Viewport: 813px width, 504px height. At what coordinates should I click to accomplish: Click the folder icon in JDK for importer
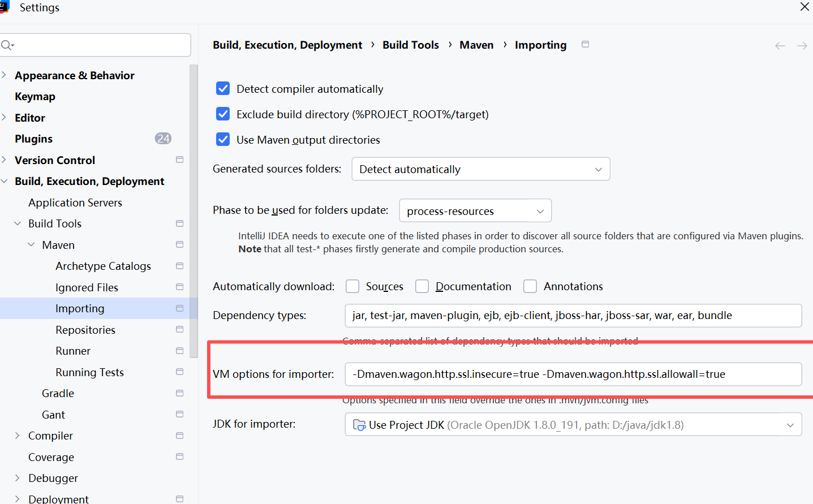click(x=359, y=425)
